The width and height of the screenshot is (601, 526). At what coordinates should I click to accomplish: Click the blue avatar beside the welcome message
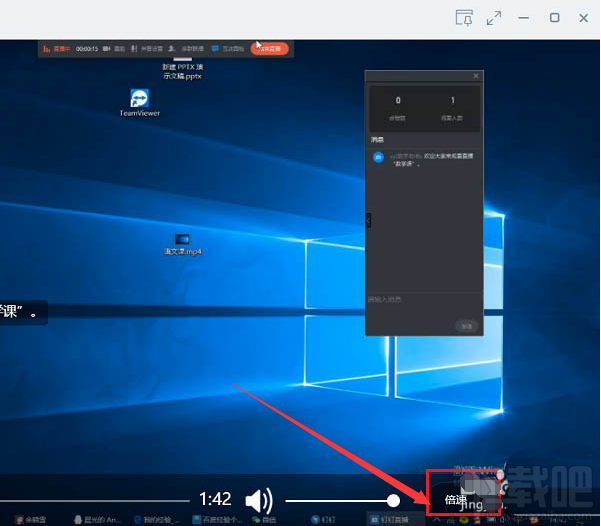point(378,157)
